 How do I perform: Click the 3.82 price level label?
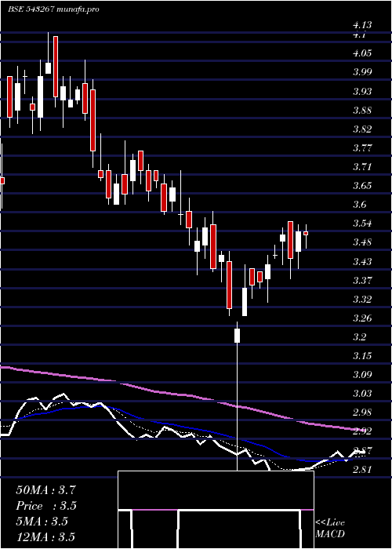(362, 129)
